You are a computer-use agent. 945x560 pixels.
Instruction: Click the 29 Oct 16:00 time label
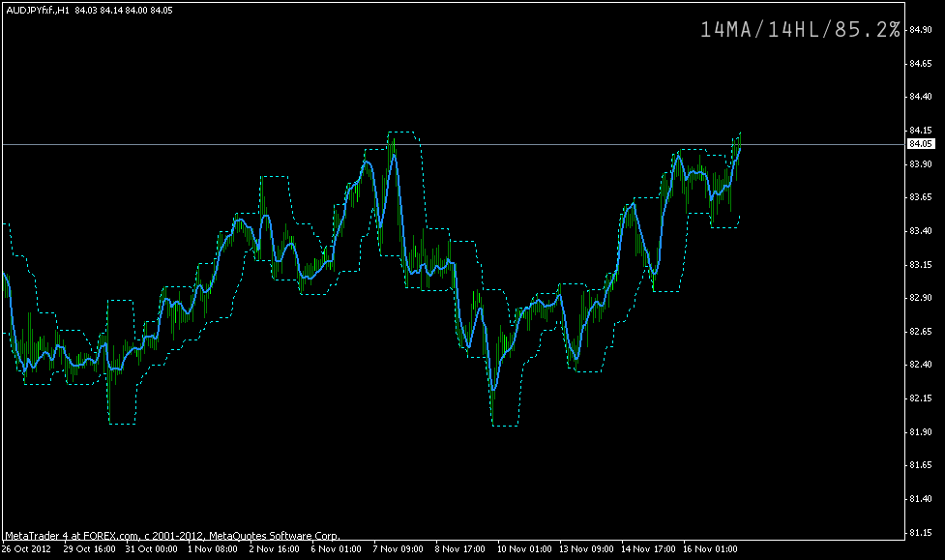[x=89, y=549]
